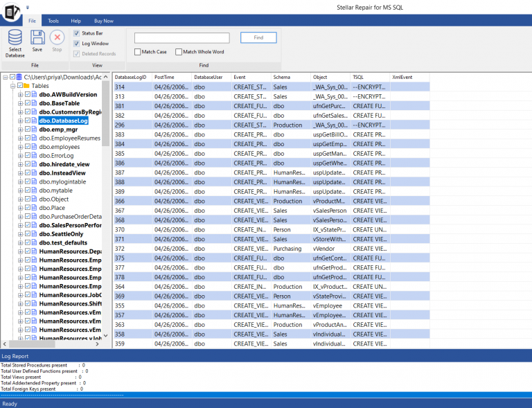
Task: Click the table icon beside HumanResources.Shift
Action: (x=34, y=303)
